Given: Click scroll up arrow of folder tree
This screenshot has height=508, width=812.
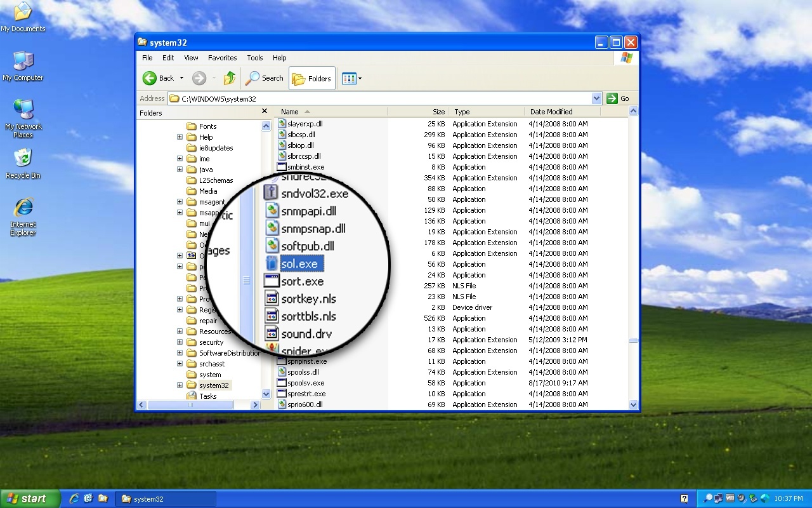Looking at the screenshot, I should pos(266,126).
